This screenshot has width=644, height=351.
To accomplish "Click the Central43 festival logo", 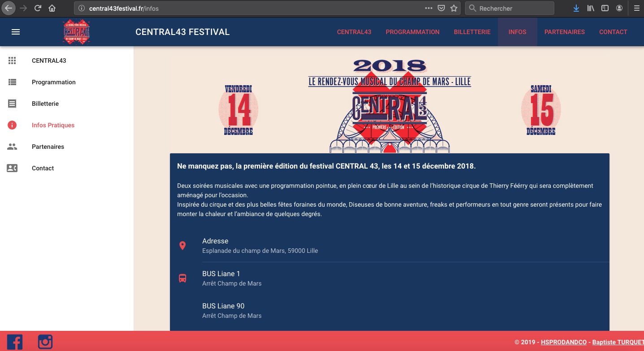I will click(x=76, y=31).
